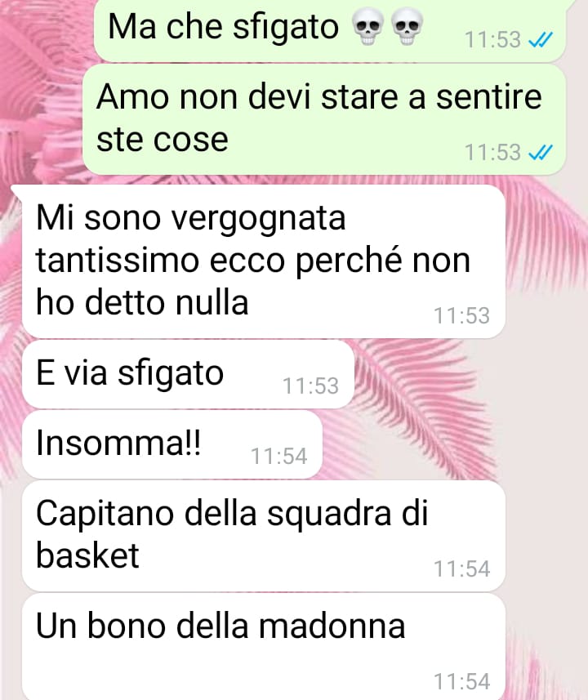Select 'Mi sono vergognata tantissimo' message
The image size is (588, 700).
tap(264, 261)
